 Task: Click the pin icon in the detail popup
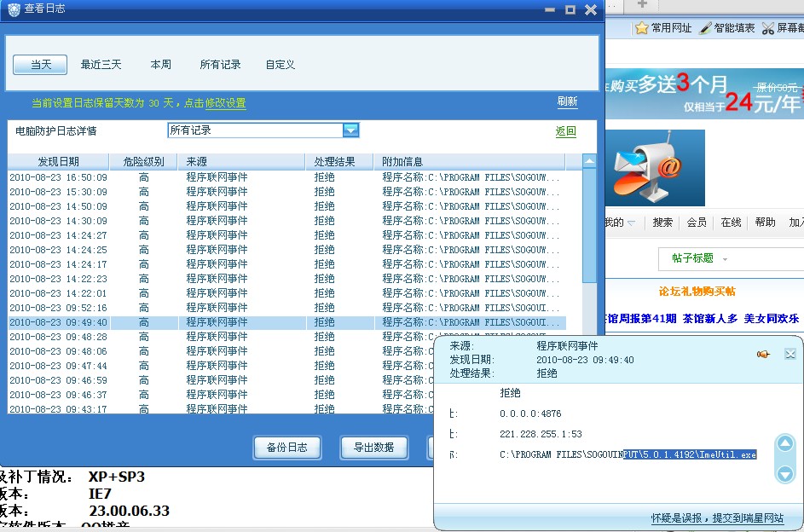coord(763,354)
